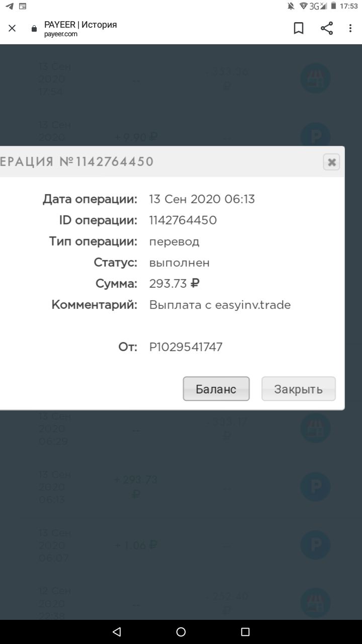Bookmark this Payeer page
The height and width of the screenshot is (644, 362).
click(299, 28)
